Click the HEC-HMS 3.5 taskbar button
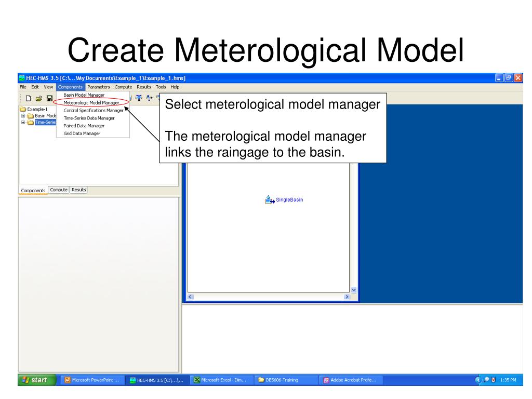Viewport: 532px width, 399px height. tap(157, 380)
